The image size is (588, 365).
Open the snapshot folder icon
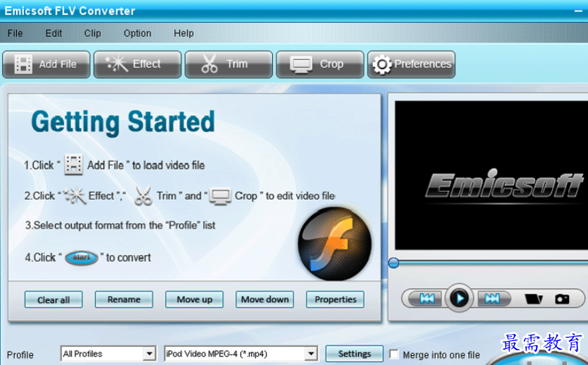(534, 299)
